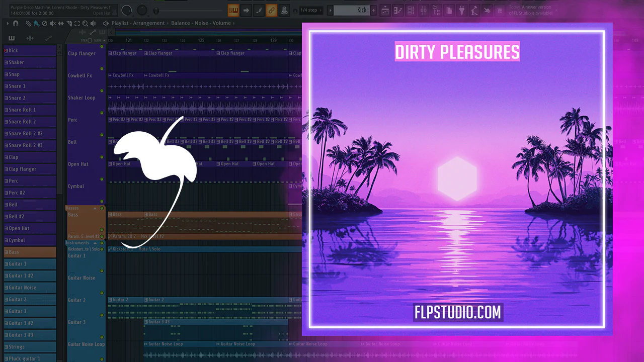Open the project picker icon

449,10
